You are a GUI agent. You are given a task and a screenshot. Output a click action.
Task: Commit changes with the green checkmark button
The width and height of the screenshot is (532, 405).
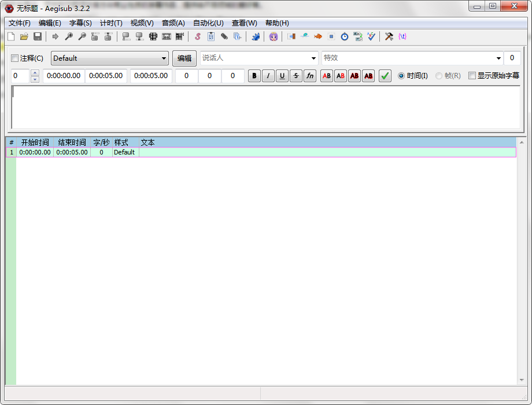(x=385, y=75)
